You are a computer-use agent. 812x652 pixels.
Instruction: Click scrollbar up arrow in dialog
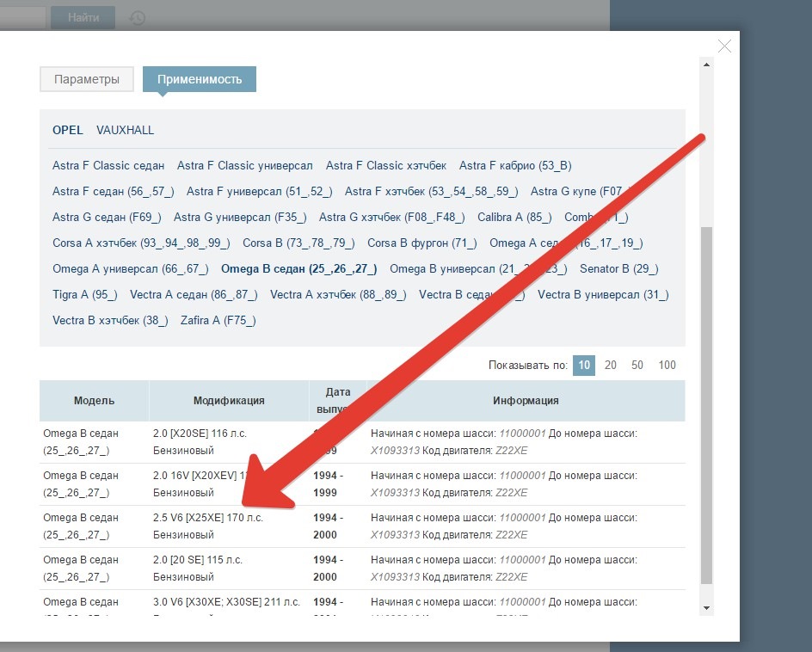pyautogui.click(x=706, y=65)
